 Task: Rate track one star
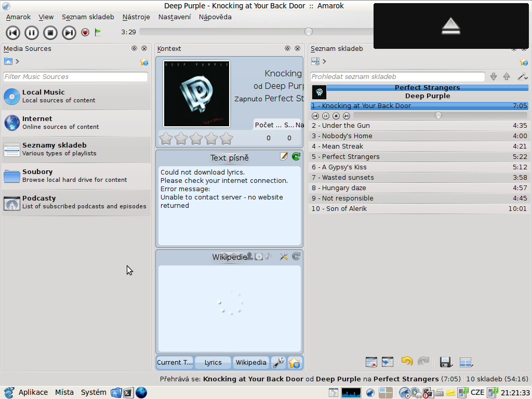click(166, 138)
